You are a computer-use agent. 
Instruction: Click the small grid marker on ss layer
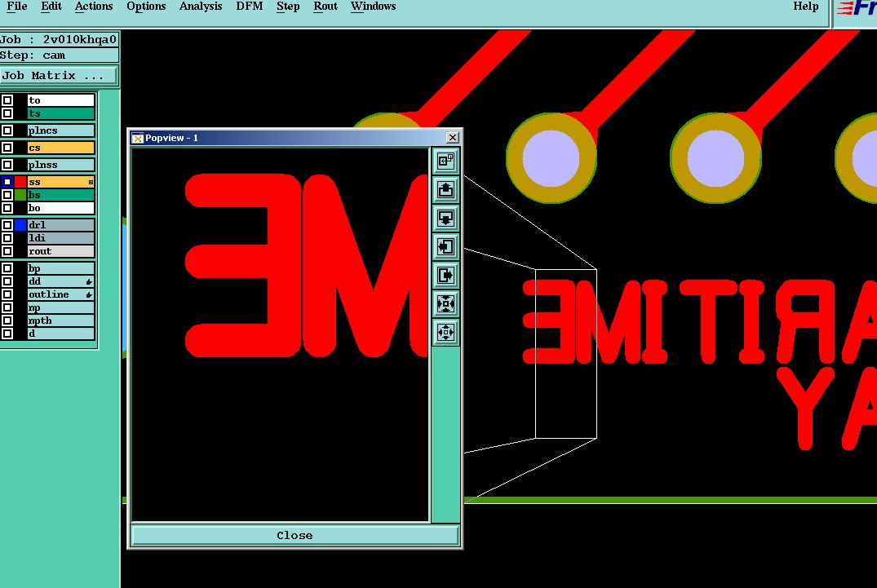coord(91,182)
